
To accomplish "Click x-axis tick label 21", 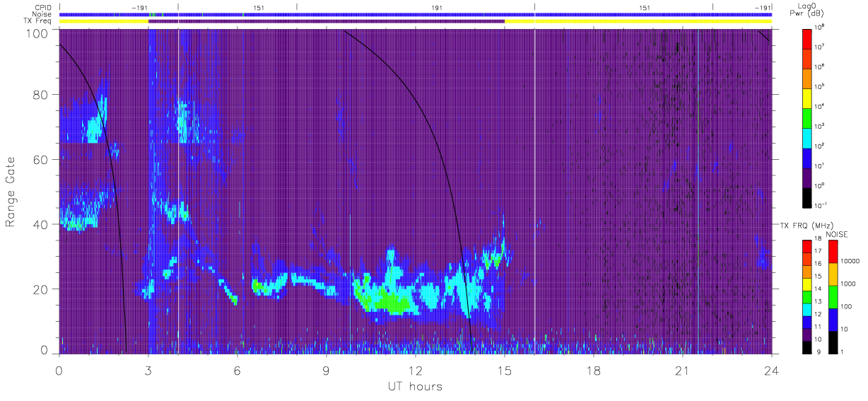I will click(682, 370).
